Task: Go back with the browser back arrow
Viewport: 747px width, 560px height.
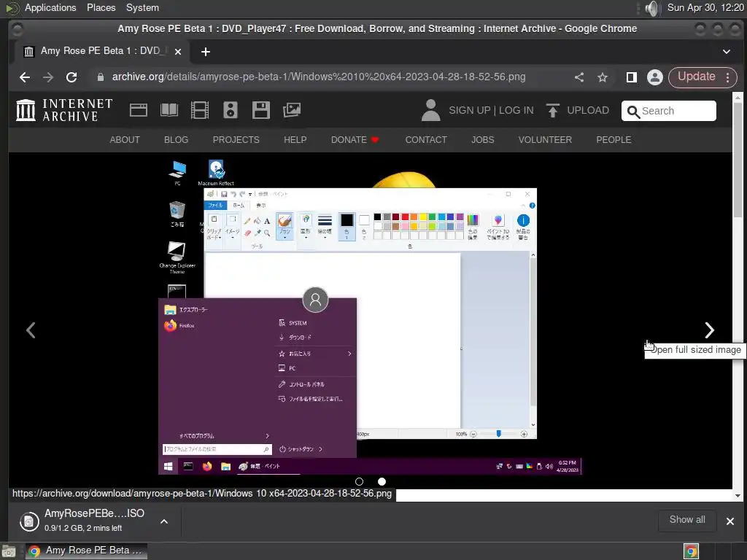Action: coord(25,77)
